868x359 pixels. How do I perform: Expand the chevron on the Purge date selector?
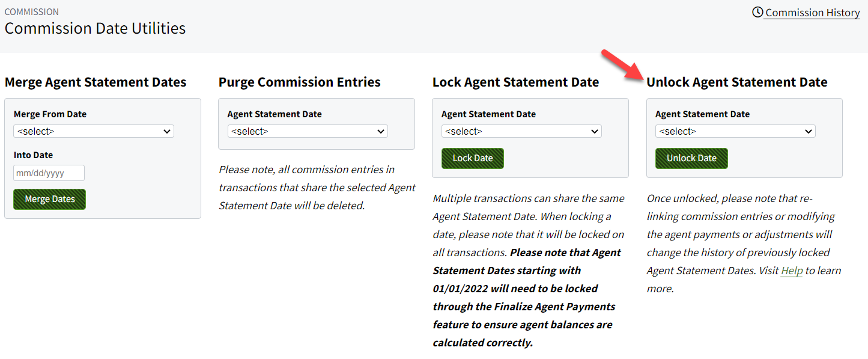(x=381, y=131)
